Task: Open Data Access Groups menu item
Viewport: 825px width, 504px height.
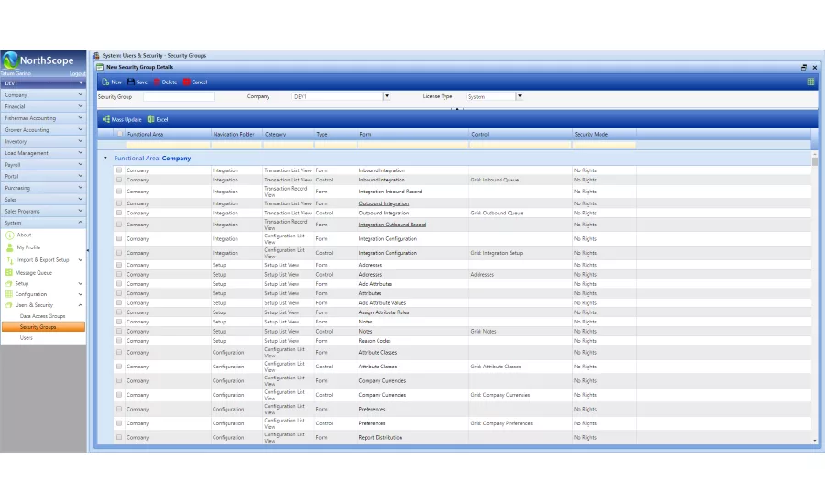Action: [x=42, y=316]
